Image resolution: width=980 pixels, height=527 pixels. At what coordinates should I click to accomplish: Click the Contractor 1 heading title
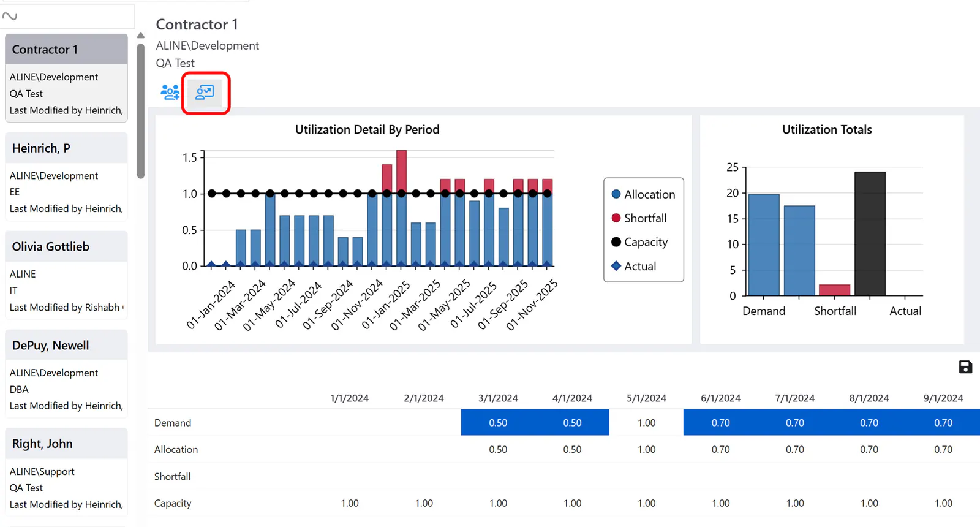(x=197, y=25)
